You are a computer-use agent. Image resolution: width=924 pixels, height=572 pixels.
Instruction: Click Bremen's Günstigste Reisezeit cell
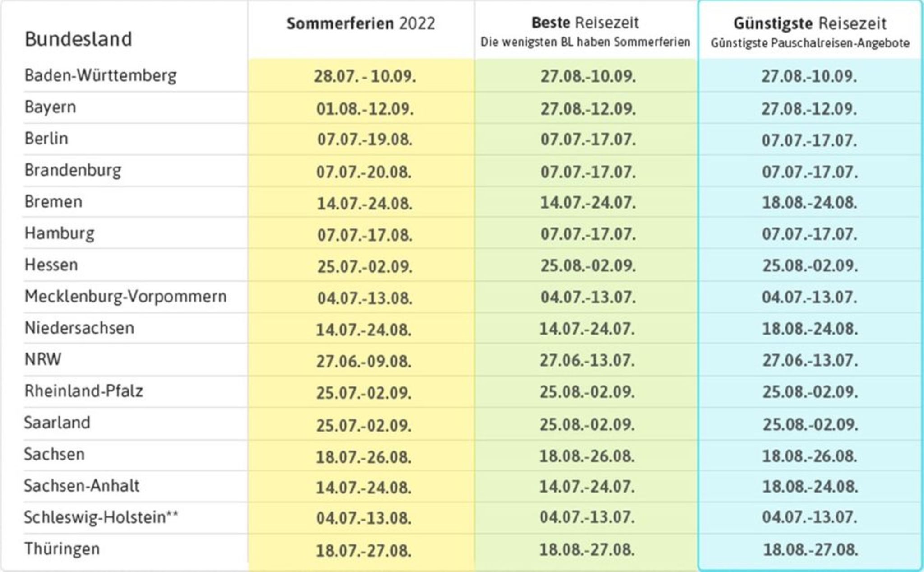point(809,202)
